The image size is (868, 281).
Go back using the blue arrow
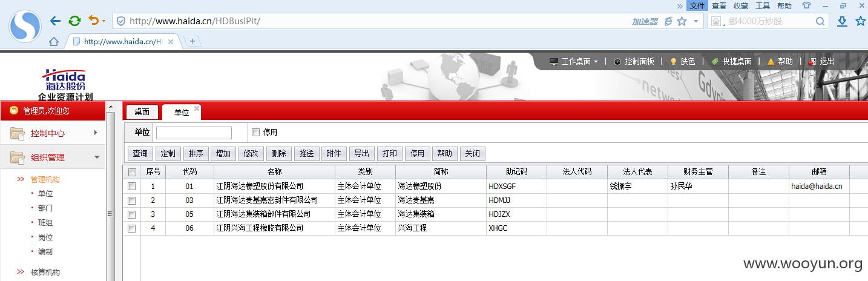click(x=55, y=21)
